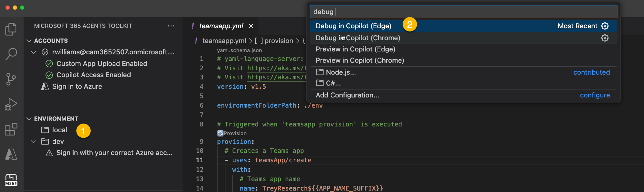Collapse the dev environment folder
644x192 pixels.
(x=34, y=142)
